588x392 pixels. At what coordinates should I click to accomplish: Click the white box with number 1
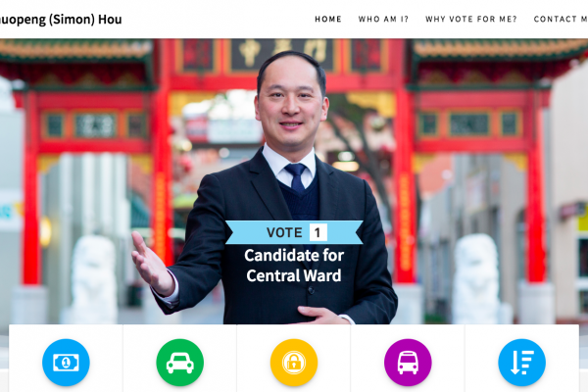(318, 232)
